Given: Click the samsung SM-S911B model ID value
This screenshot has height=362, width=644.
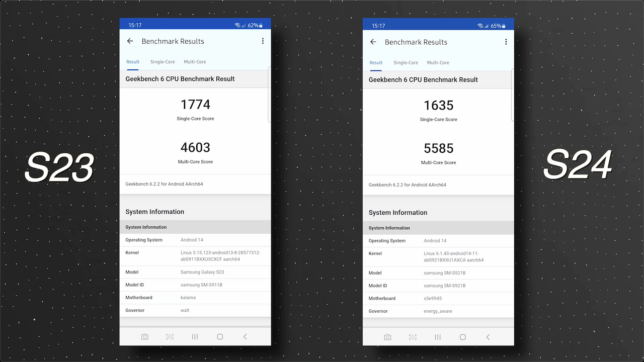Looking at the screenshot, I should (x=201, y=285).
